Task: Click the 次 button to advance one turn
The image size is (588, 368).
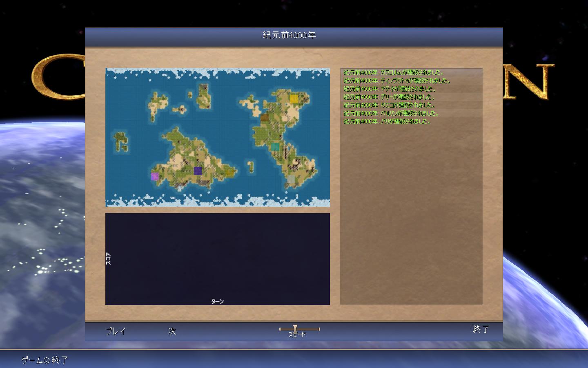Action: click(x=172, y=331)
